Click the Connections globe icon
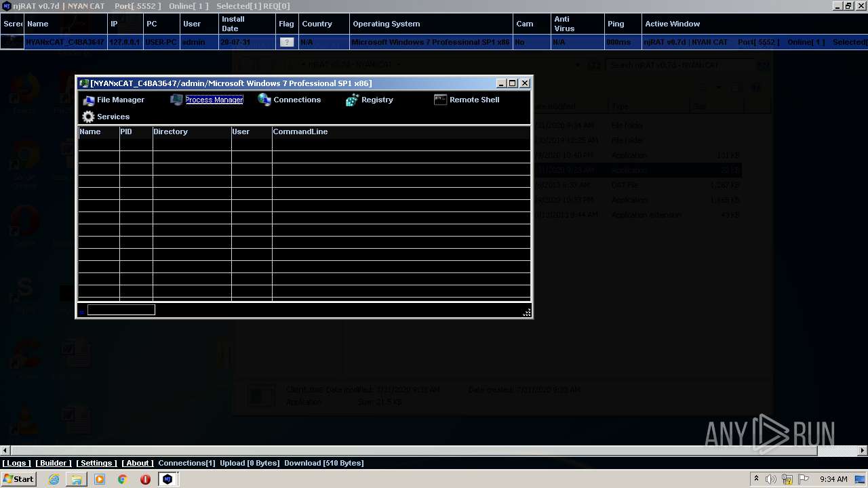Image resolution: width=868 pixels, height=488 pixels. tap(264, 100)
